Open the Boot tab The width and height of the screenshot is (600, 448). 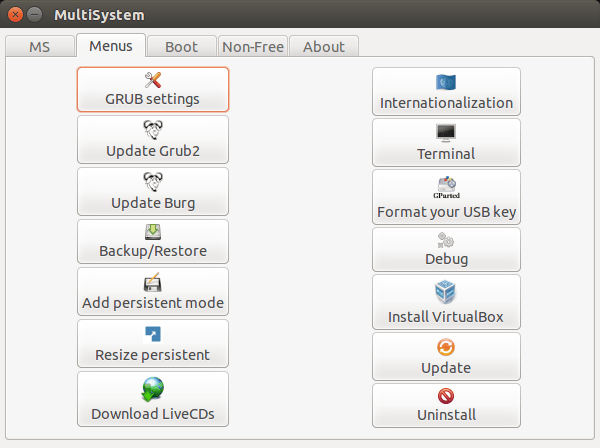(x=181, y=46)
